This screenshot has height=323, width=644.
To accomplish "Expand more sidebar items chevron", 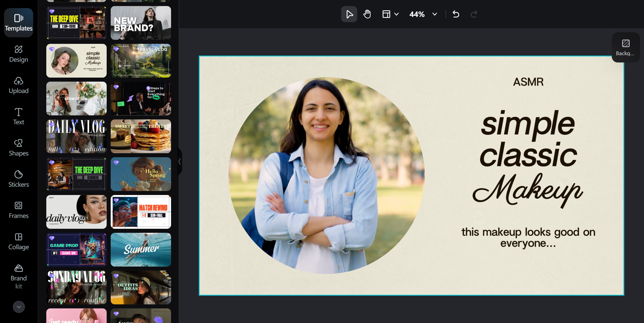I will pos(19,307).
